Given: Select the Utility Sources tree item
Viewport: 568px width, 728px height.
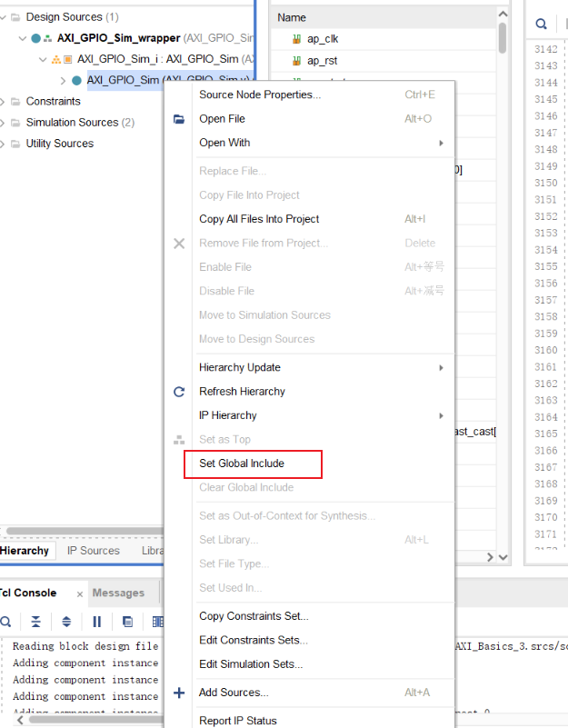Looking at the screenshot, I should [x=59, y=144].
